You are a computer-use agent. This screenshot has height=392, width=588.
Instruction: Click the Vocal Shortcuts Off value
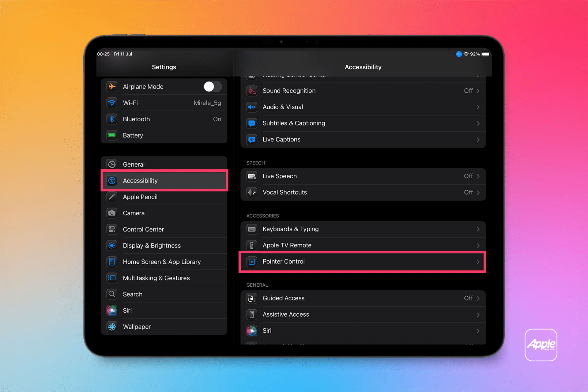pos(468,193)
